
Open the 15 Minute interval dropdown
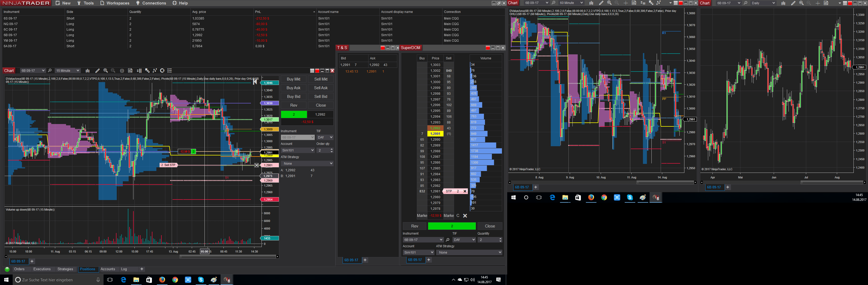coord(67,71)
